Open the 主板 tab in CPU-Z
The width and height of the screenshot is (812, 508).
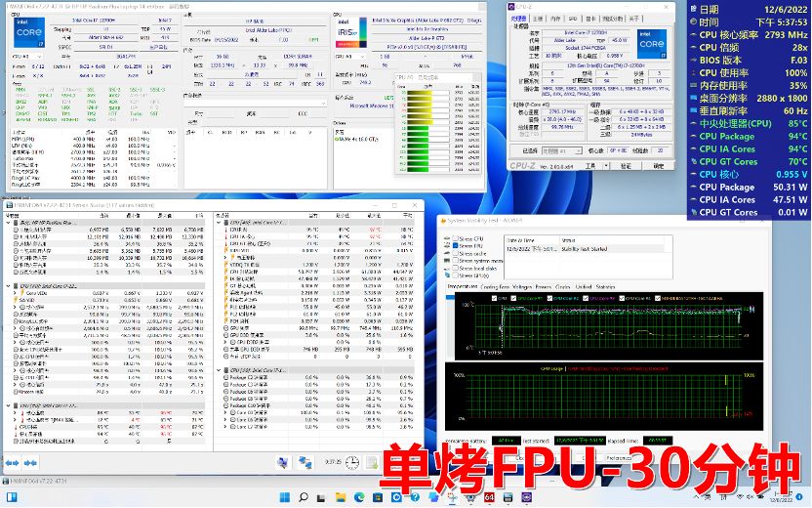tap(538, 19)
